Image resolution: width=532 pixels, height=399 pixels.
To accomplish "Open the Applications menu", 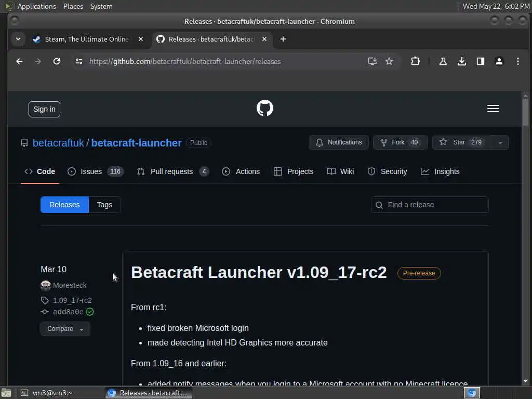I will click(x=37, y=6).
